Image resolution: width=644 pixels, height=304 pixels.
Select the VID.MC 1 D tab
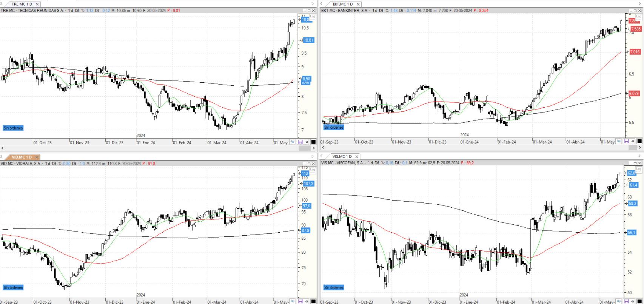pos(22,157)
